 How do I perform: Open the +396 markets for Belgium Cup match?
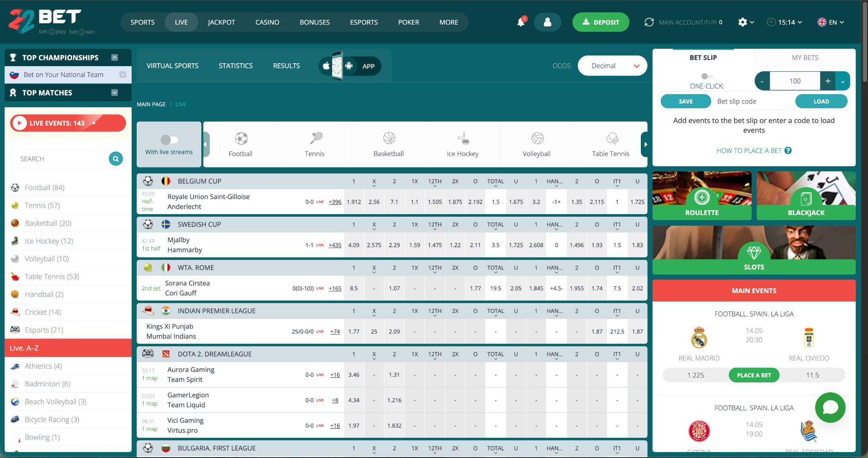coord(335,202)
